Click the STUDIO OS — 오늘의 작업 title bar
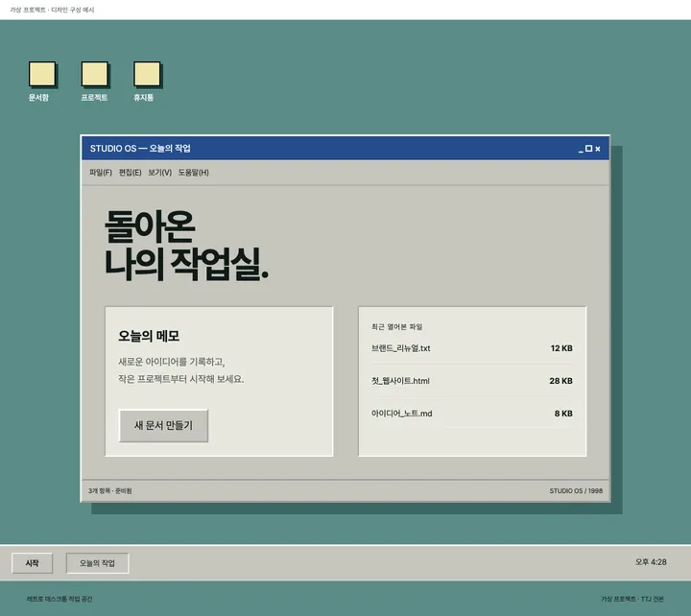 (x=345, y=149)
